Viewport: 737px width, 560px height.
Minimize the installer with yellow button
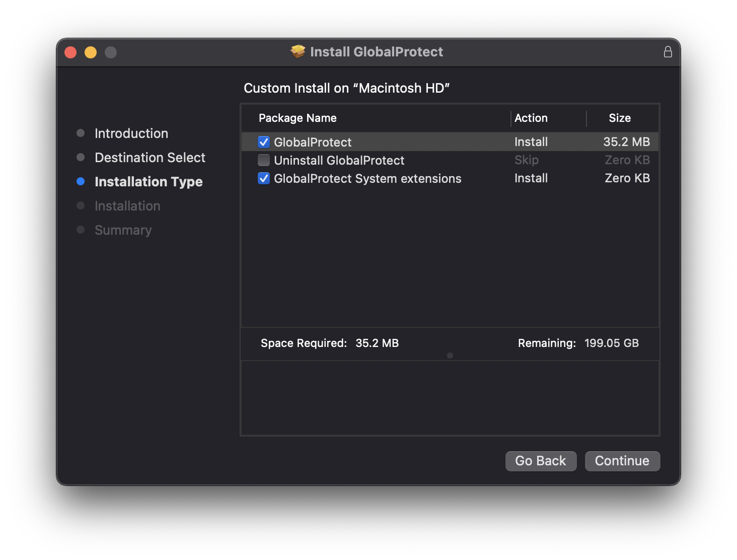(91, 52)
